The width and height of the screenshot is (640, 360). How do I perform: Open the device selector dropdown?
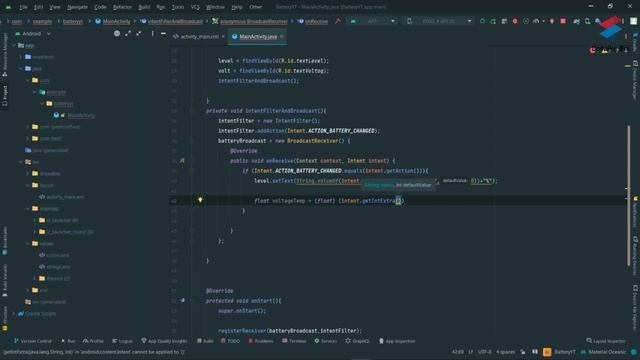[440, 21]
